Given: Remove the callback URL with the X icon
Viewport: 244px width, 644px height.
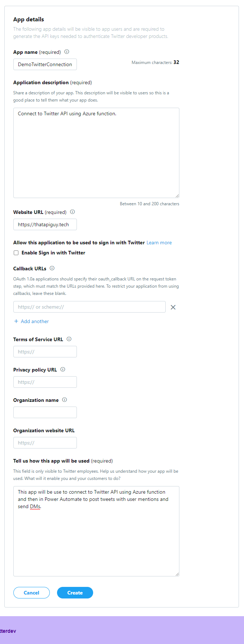Looking at the screenshot, I should 173,307.
